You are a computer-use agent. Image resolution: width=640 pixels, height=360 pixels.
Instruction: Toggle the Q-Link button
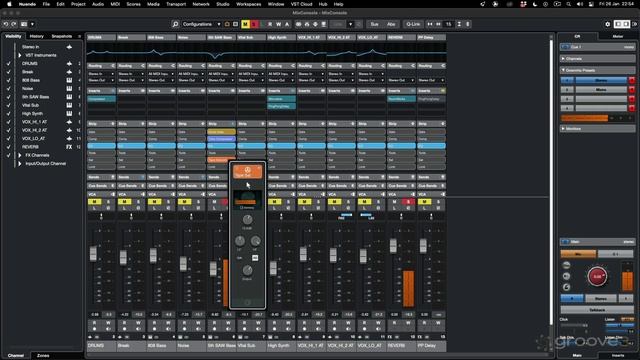pyautogui.click(x=413, y=24)
